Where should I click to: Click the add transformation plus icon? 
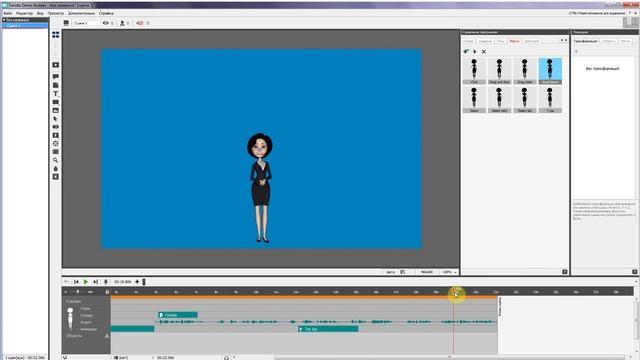coord(576,51)
